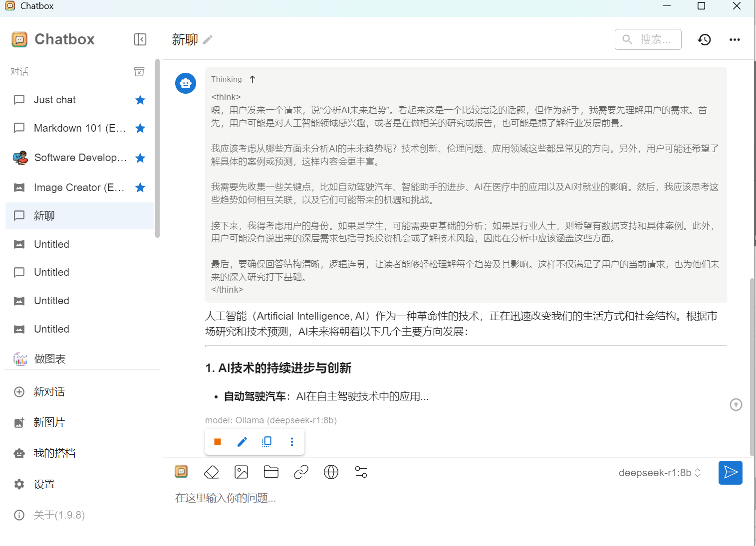Open the folder file-attach icon

(x=271, y=472)
